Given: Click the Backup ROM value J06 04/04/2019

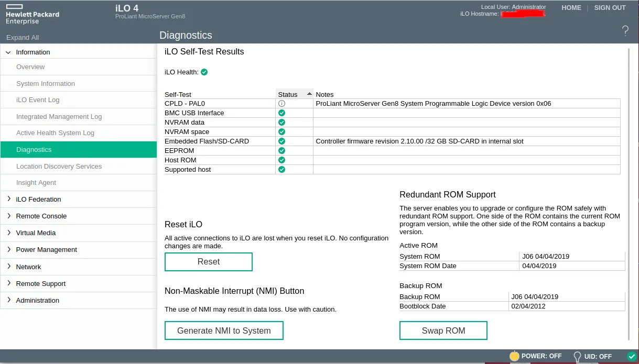Looking at the screenshot, I should click(535, 297).
